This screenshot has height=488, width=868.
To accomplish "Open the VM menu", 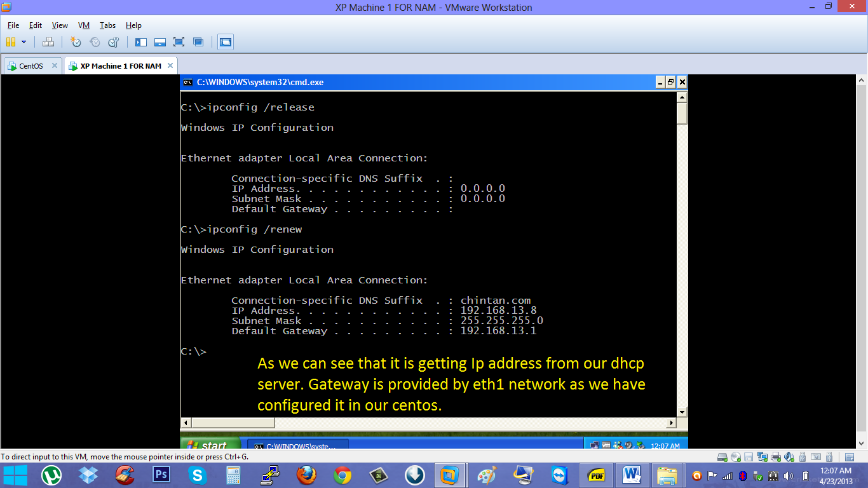I will coord(83,25).
